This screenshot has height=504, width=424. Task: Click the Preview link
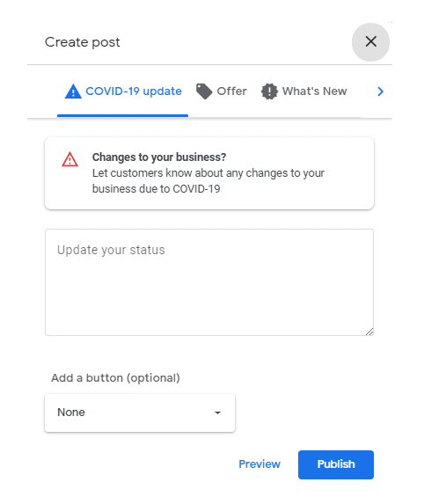[x=260, y=464]
